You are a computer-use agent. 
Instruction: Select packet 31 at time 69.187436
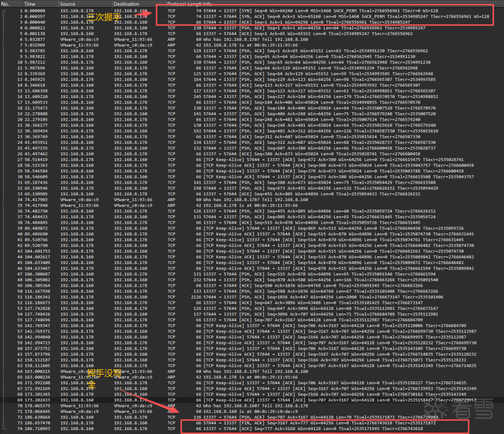pyautogui.click(x=252, y=182)
